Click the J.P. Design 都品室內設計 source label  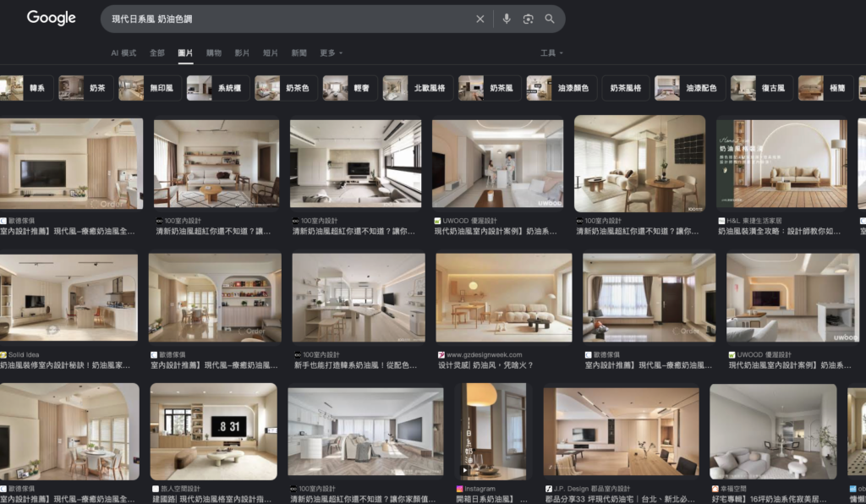tap(591, 489)
